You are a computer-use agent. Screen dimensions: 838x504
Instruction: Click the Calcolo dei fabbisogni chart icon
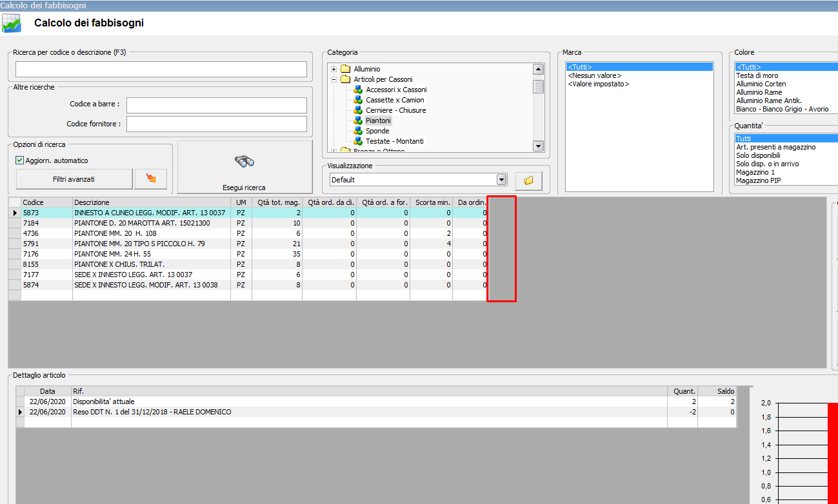[x=12, y=24]
